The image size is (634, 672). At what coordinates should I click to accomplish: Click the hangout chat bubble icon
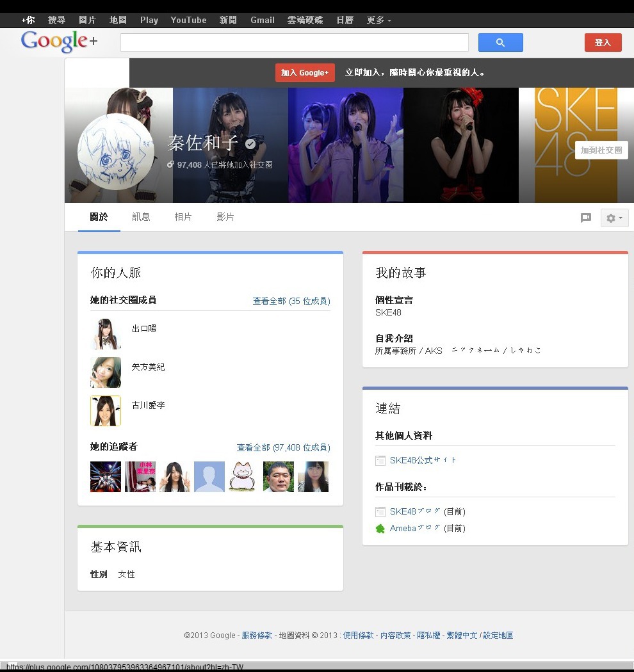point(585,218)
